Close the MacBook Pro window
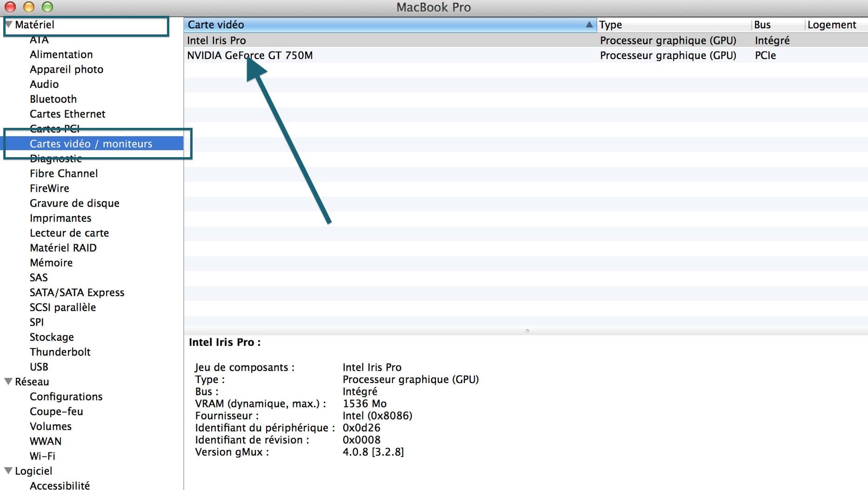The image size is (868, 490). (10, 7)
